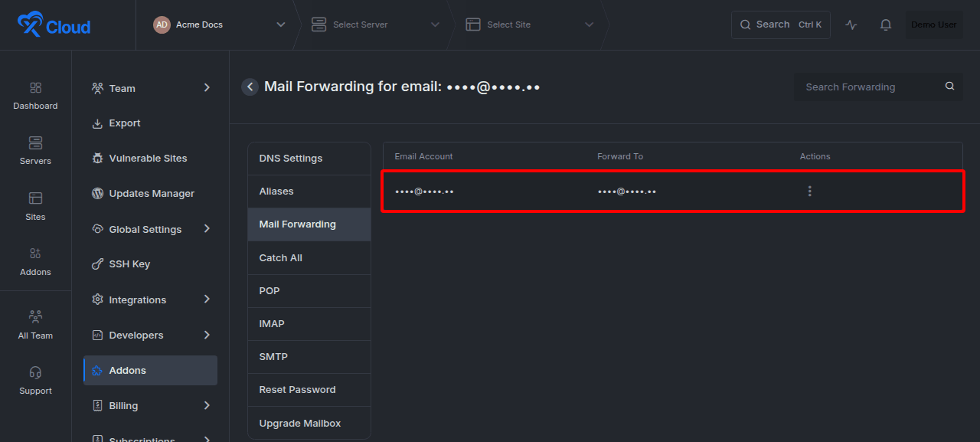Click the Search Forwarding magnifier icon
Screen dimensions: 980x442
(949, 86)
